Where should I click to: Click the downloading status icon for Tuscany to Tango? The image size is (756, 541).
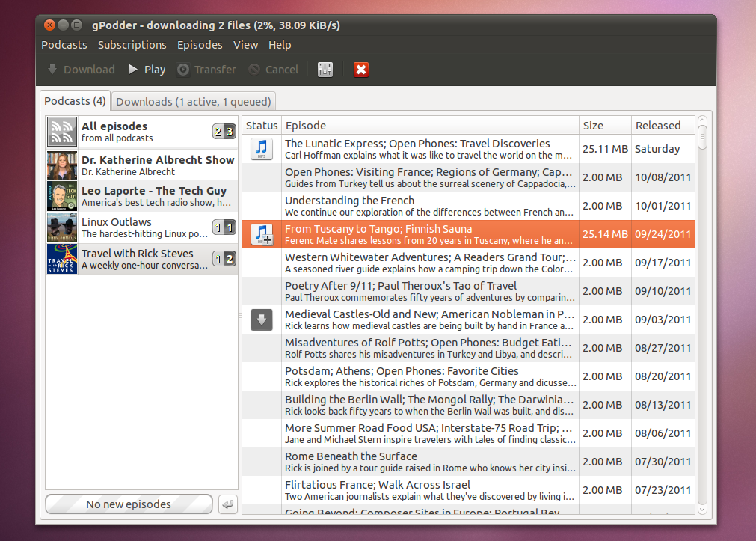pyautogui.click(x=262, y=234)
